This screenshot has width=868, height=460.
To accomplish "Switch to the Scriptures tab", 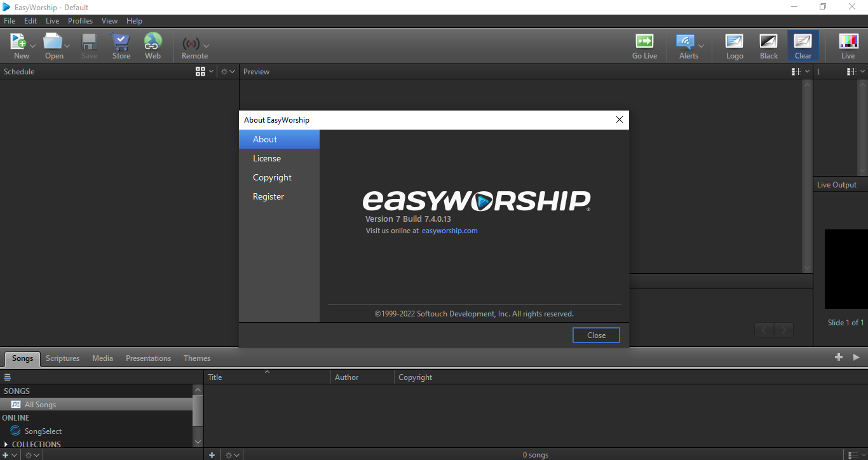I will pyautogui.click(x=63, y=358).
